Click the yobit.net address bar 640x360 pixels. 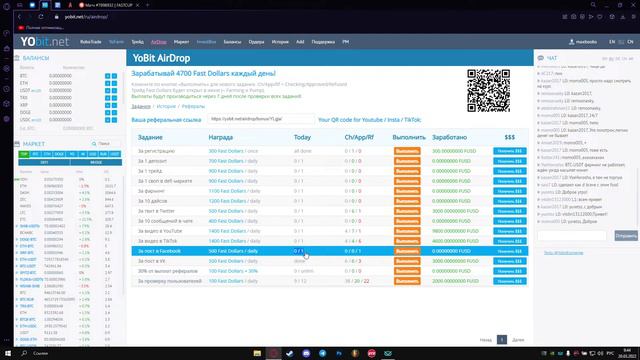click(x=86, y=17)
